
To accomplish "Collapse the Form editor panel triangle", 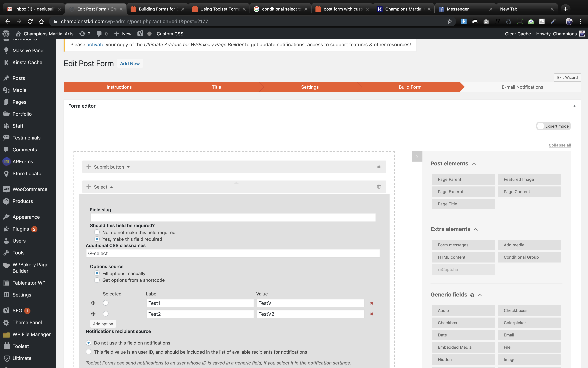I will tap(574, 106).
